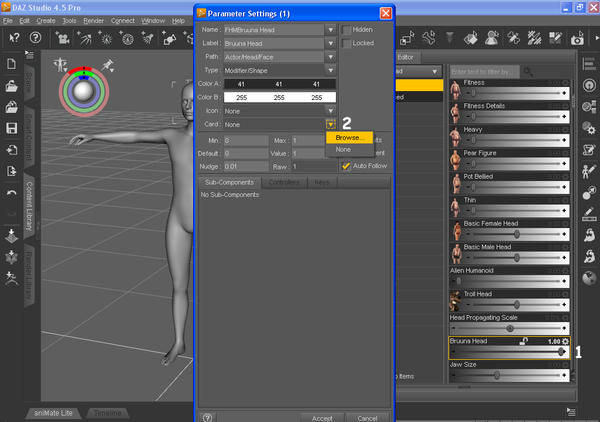Click the Fitness morph thumbnail
This screenshot has height=422, width=600.
point(455,90)
